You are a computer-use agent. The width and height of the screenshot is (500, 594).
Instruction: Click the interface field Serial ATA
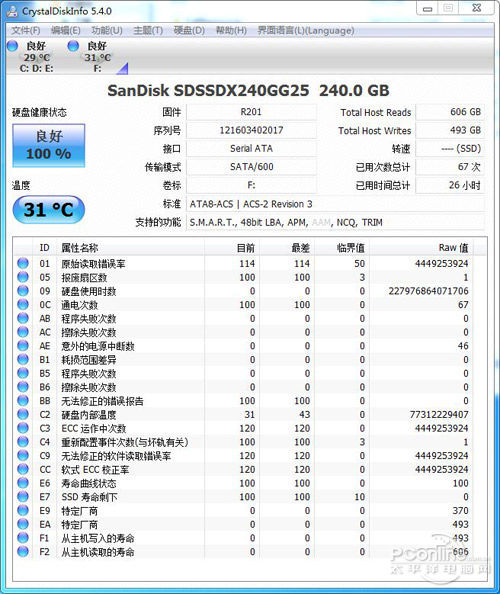pos(252,148)
